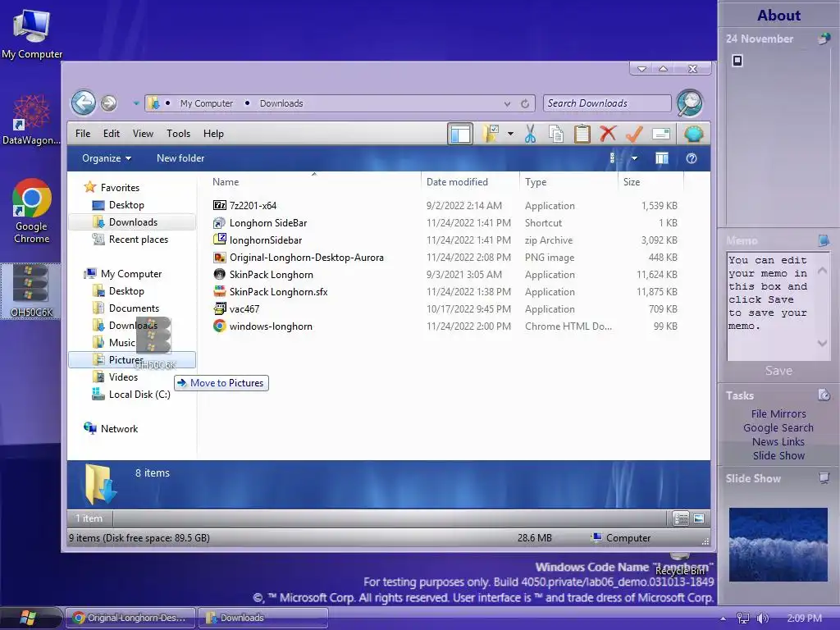Click the red X Delete icon
Viewport: 840px width, 630px height.
[608, 134]
